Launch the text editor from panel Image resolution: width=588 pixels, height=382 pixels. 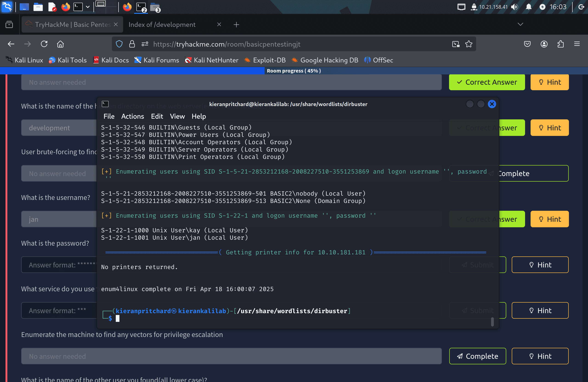click(x=52, y=7)
